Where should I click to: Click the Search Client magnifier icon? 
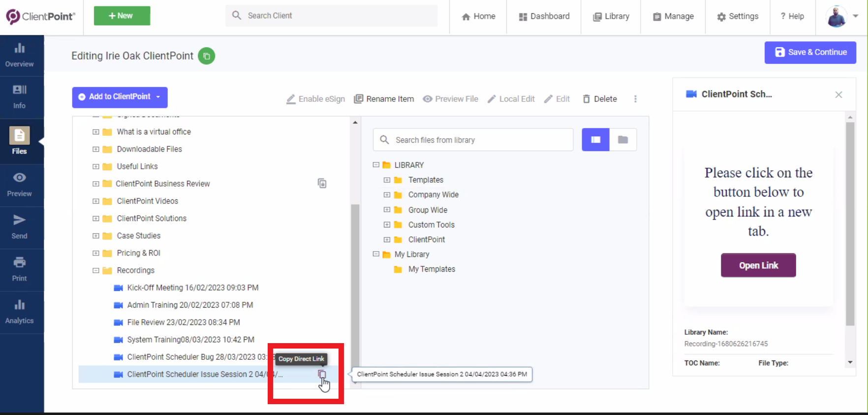point(237,15)
